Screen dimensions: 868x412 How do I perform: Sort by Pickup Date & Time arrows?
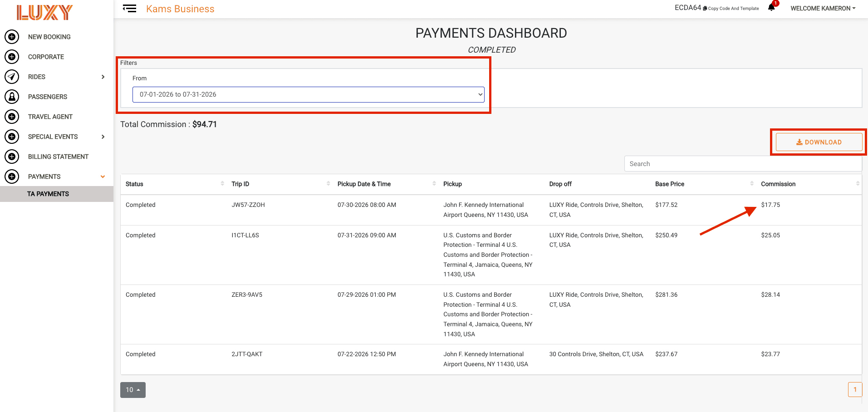[434, 183]
